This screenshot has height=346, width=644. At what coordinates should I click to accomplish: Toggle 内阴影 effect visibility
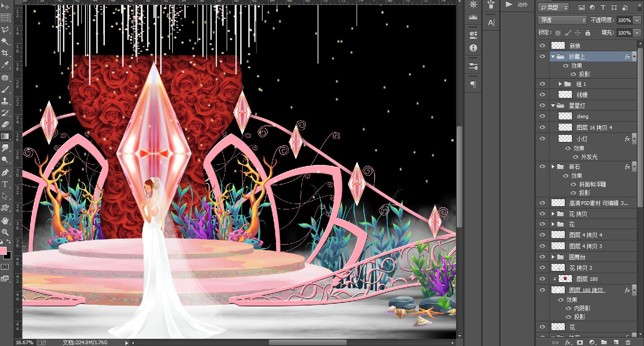pos(568,308)
